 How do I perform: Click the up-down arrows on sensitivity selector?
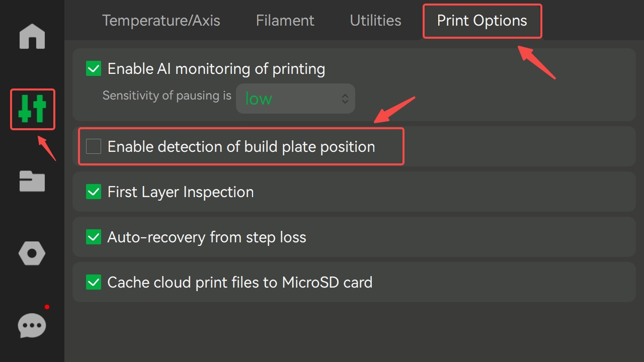click(x=345, y=99)
